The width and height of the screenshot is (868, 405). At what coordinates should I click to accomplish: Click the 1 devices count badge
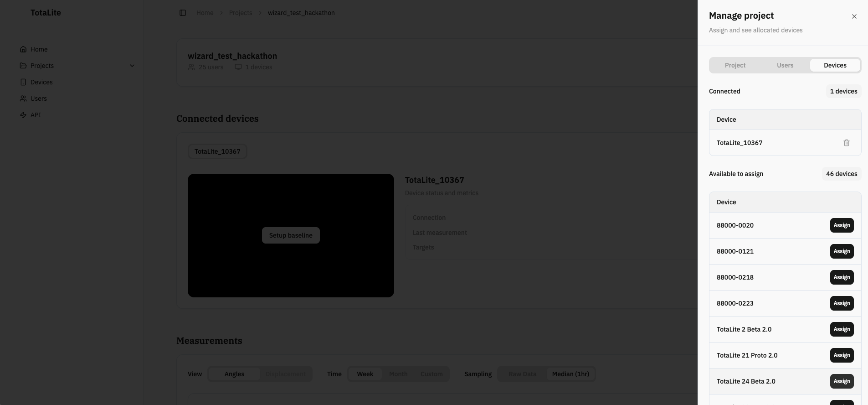(843, 91)
